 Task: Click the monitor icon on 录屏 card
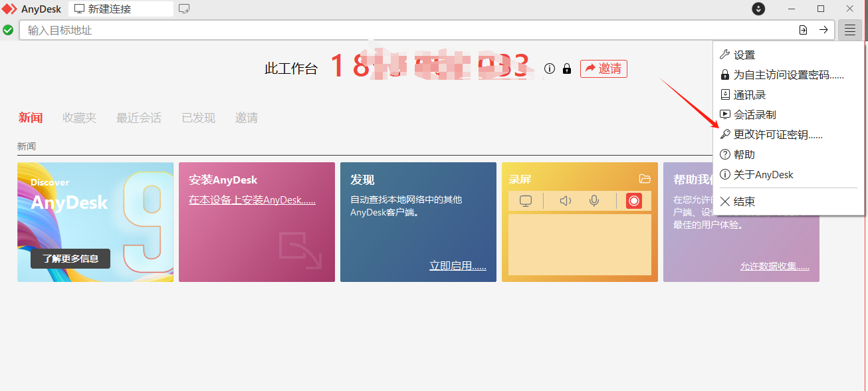(526, 201)
